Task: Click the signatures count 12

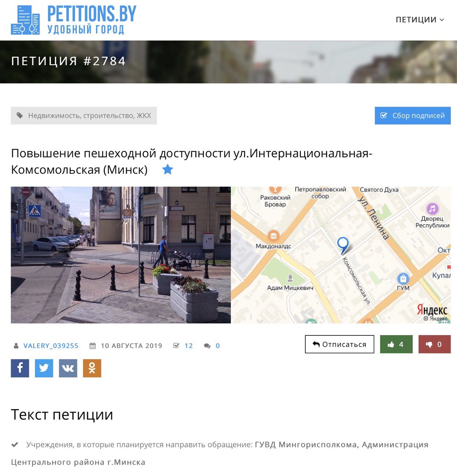Action: [189, 346]
